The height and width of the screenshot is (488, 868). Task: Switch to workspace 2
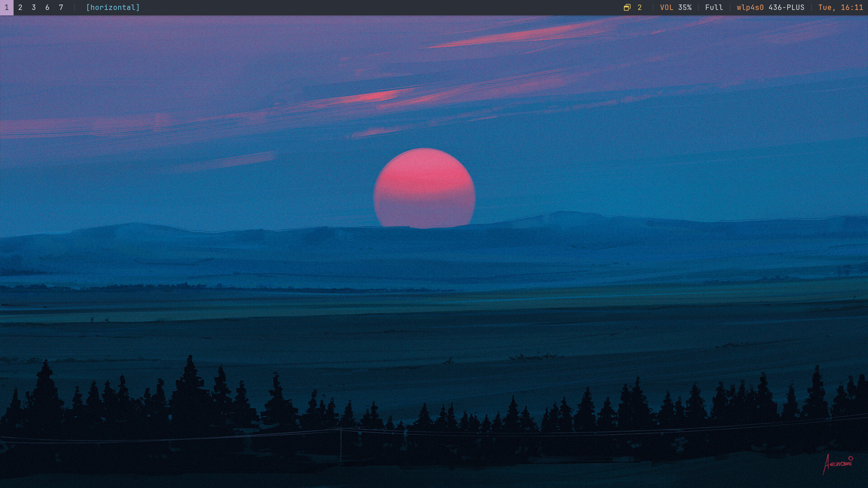click(x=20, y=8)
